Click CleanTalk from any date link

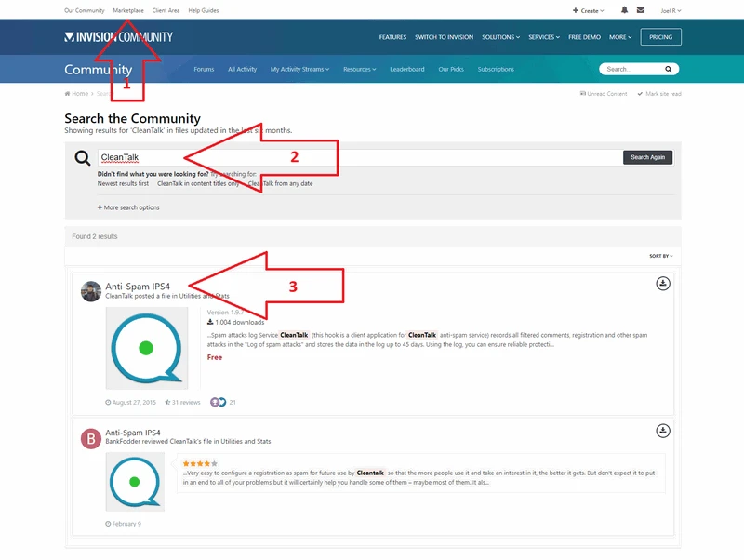[280, 183]
